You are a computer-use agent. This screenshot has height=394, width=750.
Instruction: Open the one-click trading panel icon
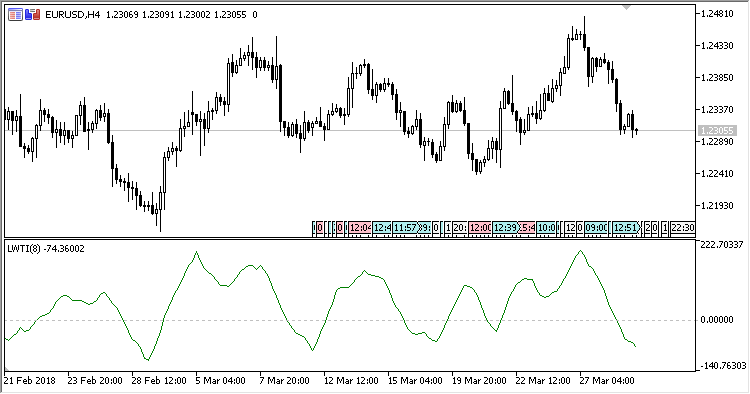pyautogui.click(x=33, y=15)
